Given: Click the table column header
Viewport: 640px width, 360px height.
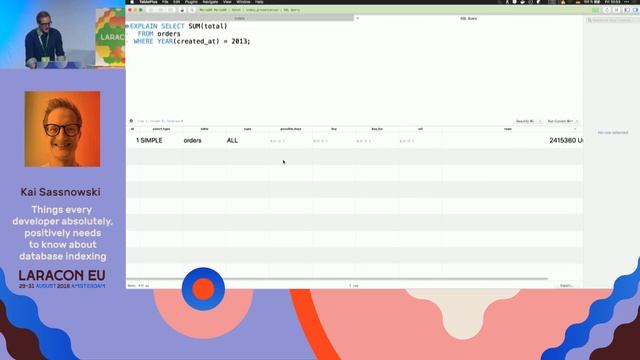Looking at the screenshot, I should tap(204, 129).
